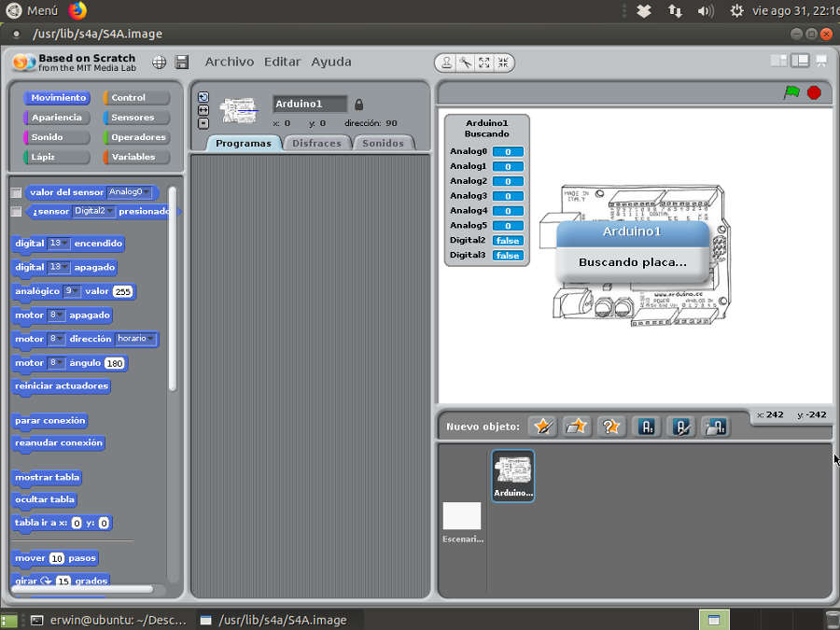Click 'parar conexión' block
The width and height of the screenshot is (840, 630).
(x=49, y=421)
